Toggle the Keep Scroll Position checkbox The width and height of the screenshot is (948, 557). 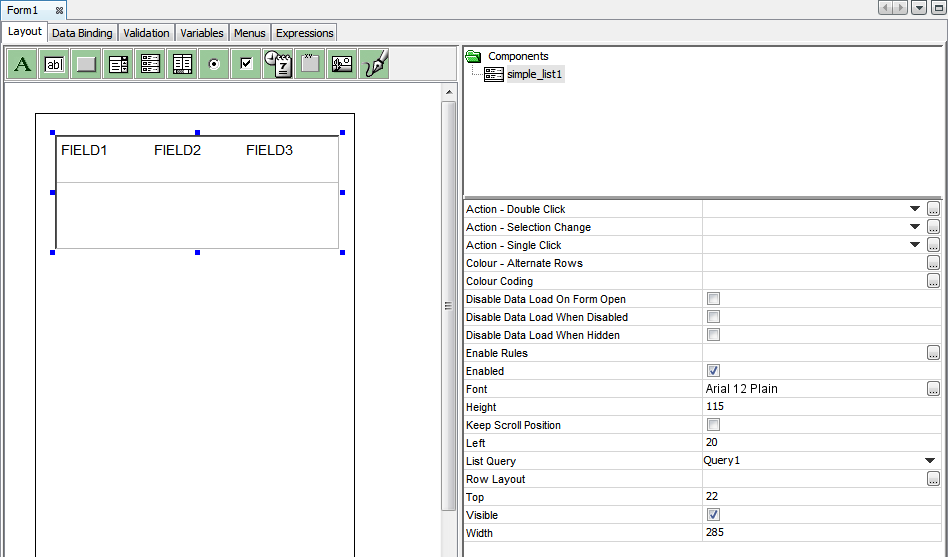pos(714,425)
